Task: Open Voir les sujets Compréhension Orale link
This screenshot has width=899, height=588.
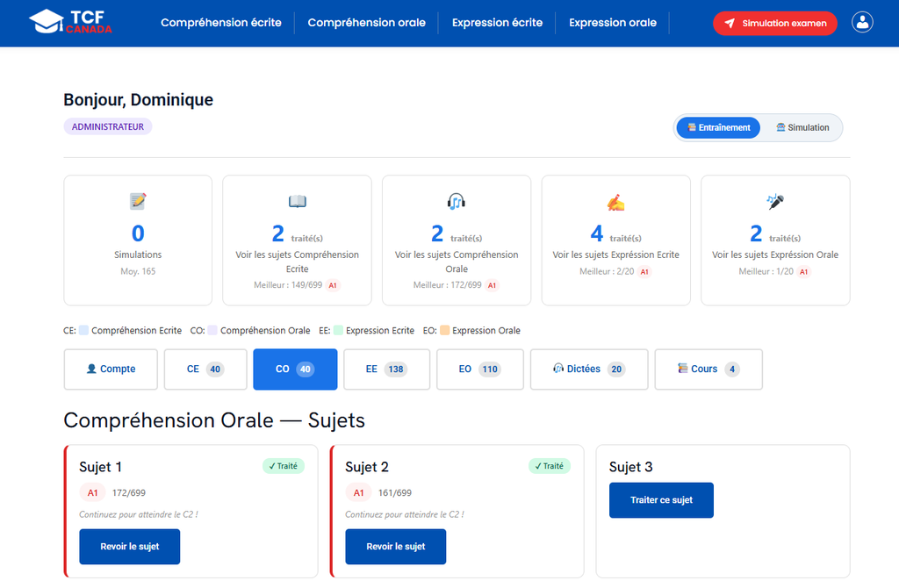Action: (457, 262)
